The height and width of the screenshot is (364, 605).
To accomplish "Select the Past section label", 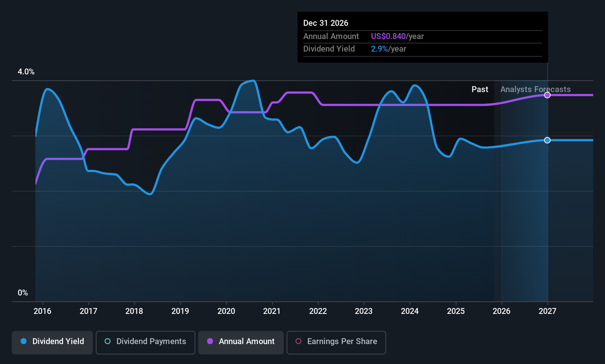I will pyautogui.click(x=480, y=89).
